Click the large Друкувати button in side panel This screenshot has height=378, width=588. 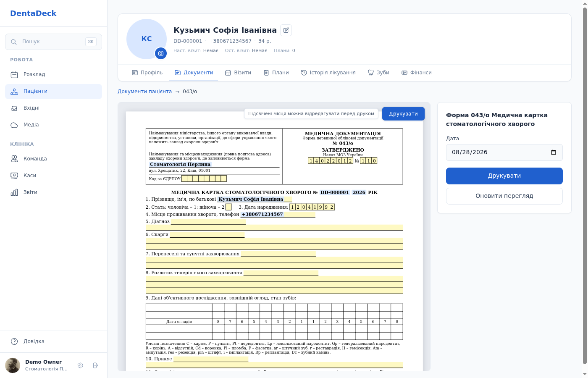click(504, 176)
